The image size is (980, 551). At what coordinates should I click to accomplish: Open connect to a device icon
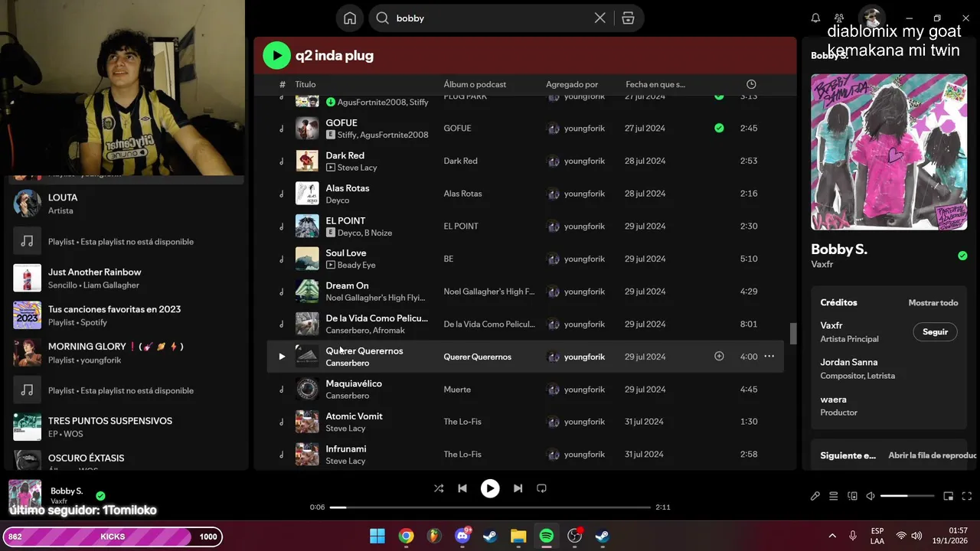[852, 496]
